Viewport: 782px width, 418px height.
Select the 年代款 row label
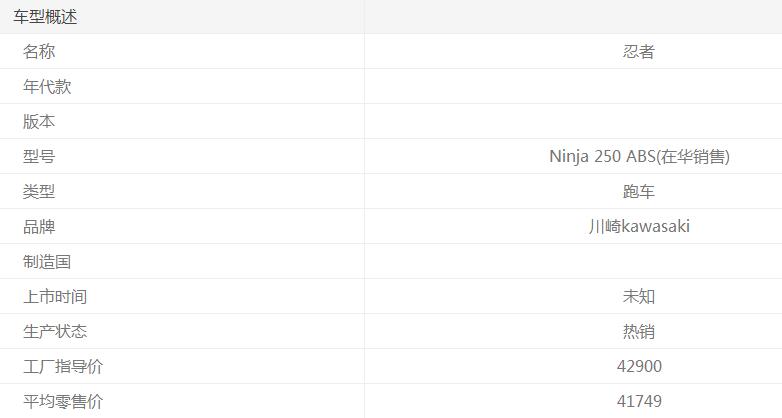(47, 87)
